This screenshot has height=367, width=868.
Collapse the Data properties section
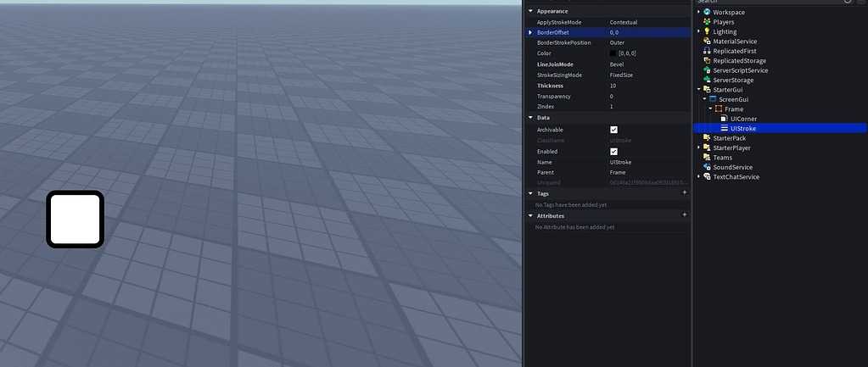(530, 118)
